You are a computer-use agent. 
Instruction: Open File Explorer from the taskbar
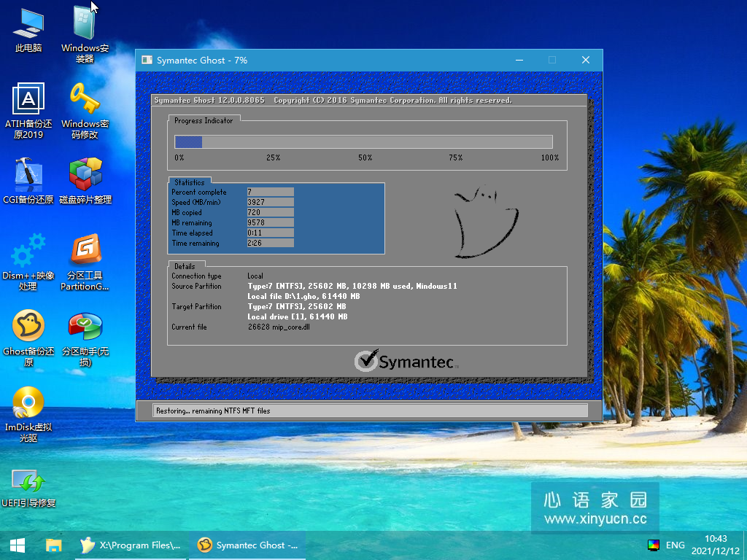(x=53, y=545)
